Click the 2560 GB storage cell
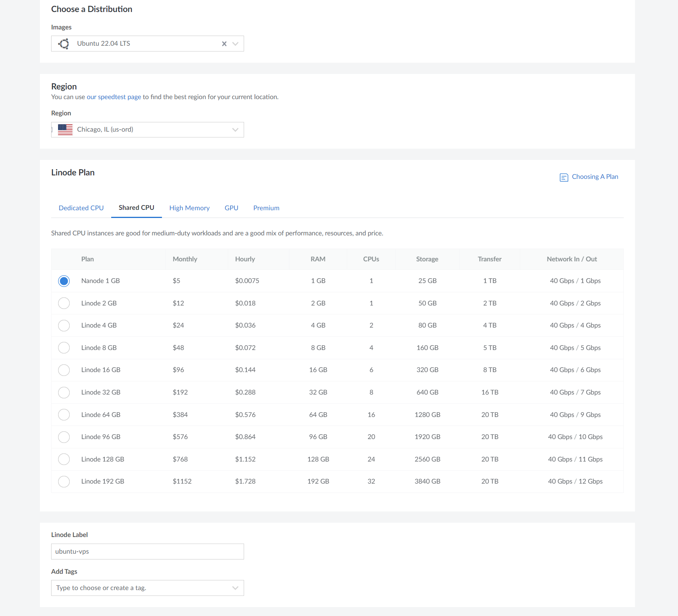This screenshot has width=678, height=616. pos(427,459)
